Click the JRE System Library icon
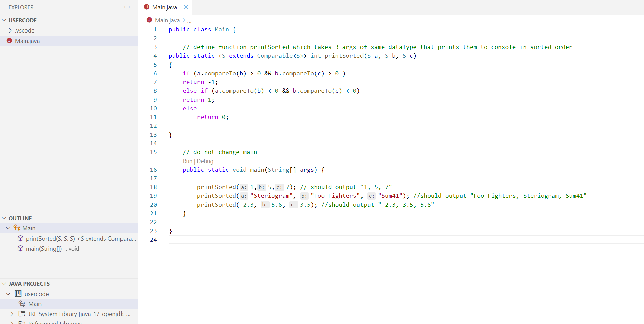 coord(22,314)
